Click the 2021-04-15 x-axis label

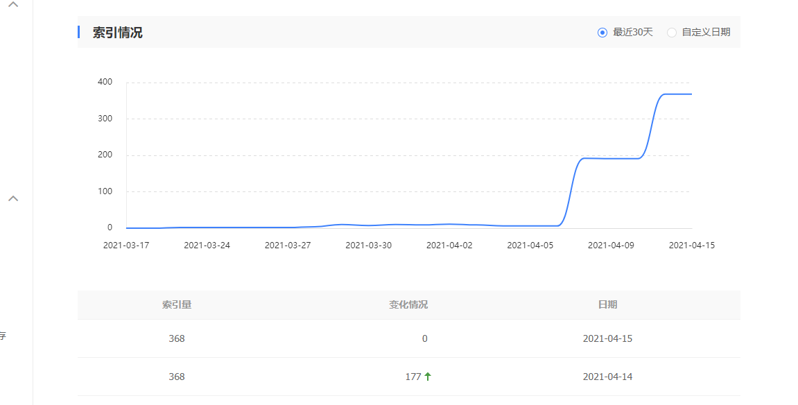click(691, 244)
